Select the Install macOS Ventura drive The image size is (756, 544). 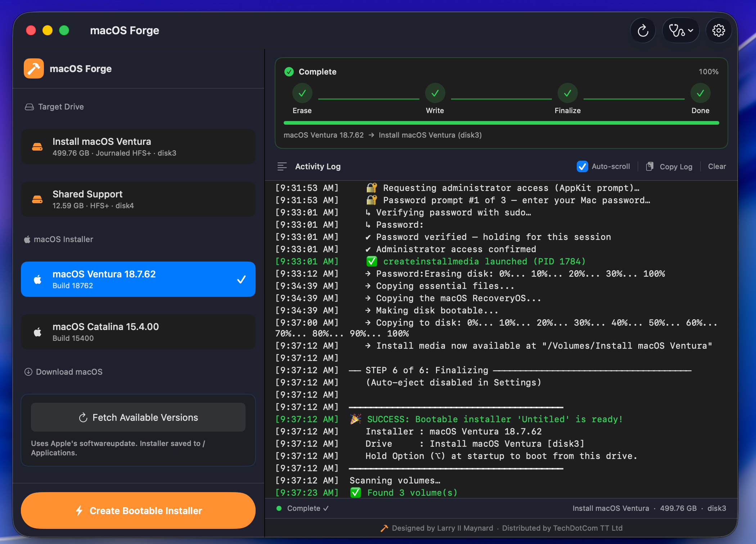pos(138,147)
